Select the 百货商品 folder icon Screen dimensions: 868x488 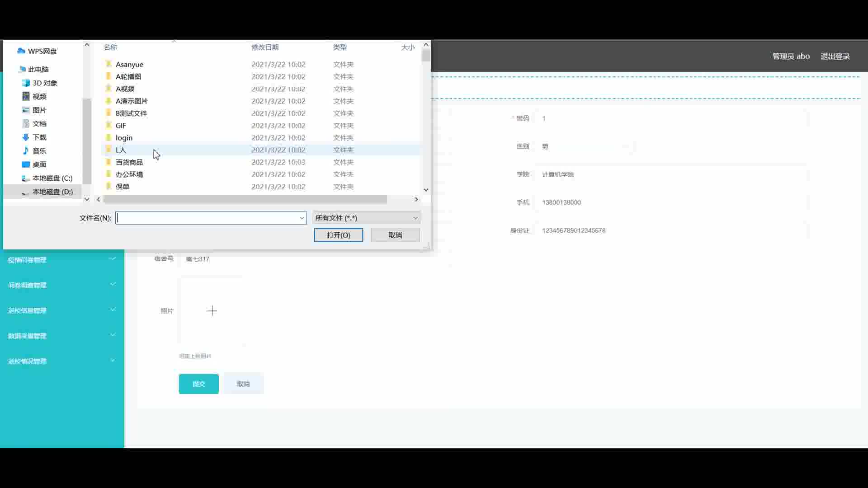(x=108, y=162)
